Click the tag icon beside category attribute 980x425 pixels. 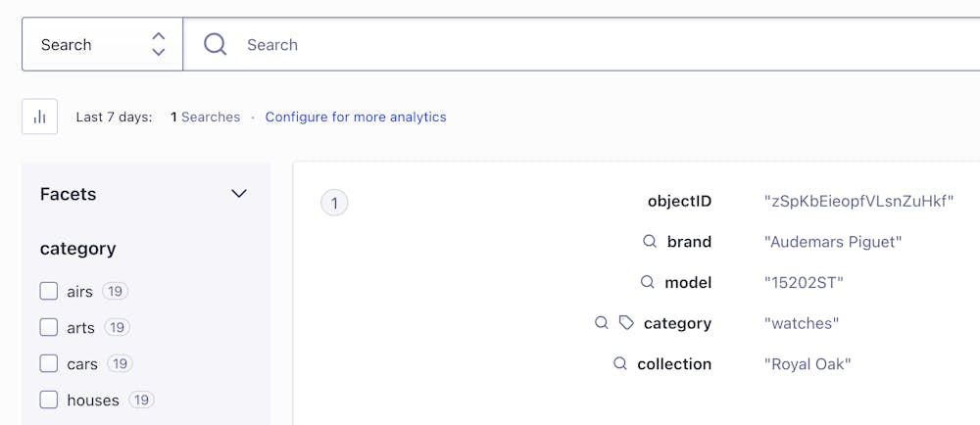coord(626,322)
